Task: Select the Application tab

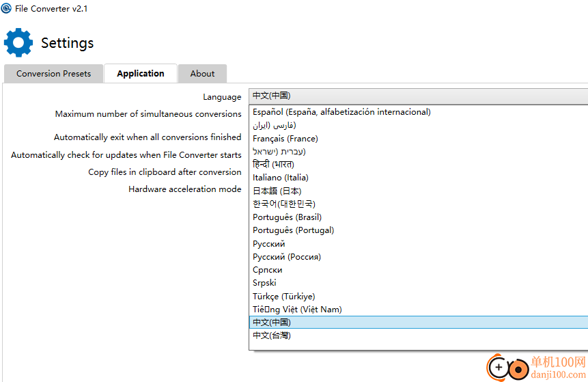Action: pyautogui.click(x=141, y=74)
